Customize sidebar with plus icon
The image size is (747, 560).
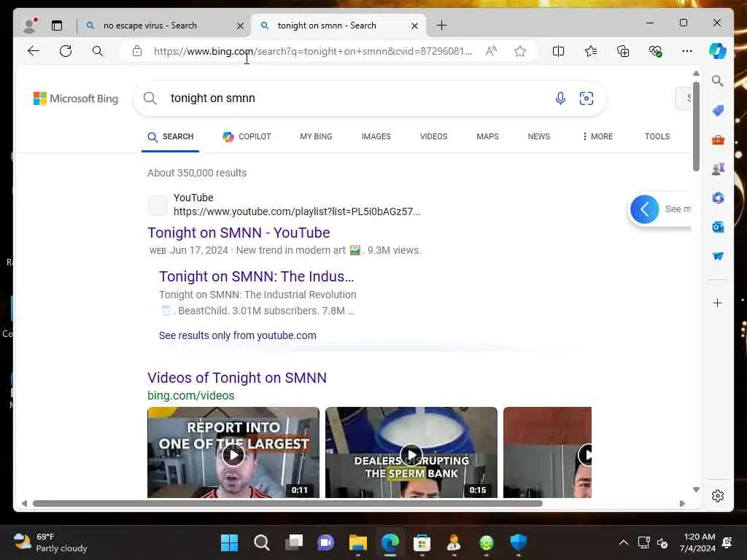click(718, 303)
